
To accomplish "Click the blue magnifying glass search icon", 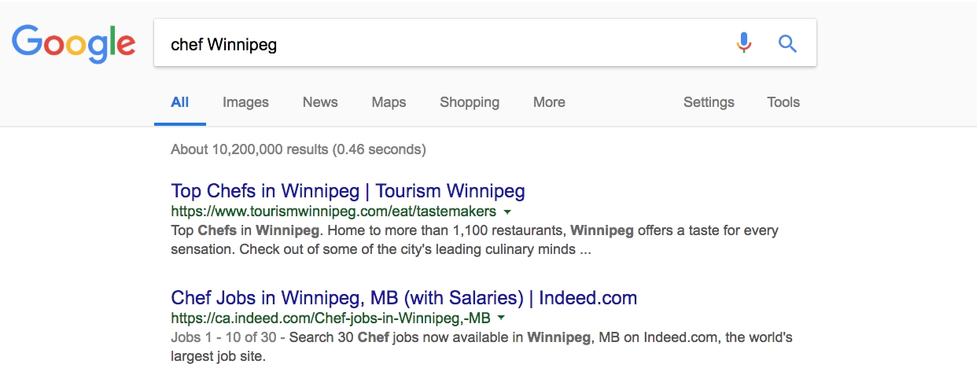I will click(787, 43).
